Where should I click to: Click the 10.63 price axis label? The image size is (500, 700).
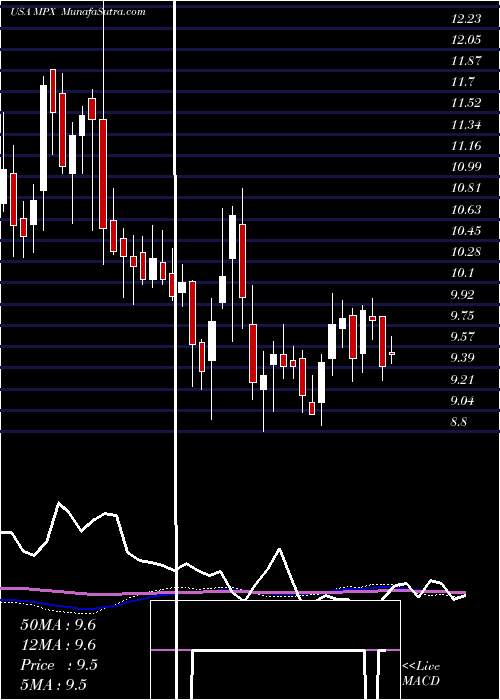click(466, 209)
